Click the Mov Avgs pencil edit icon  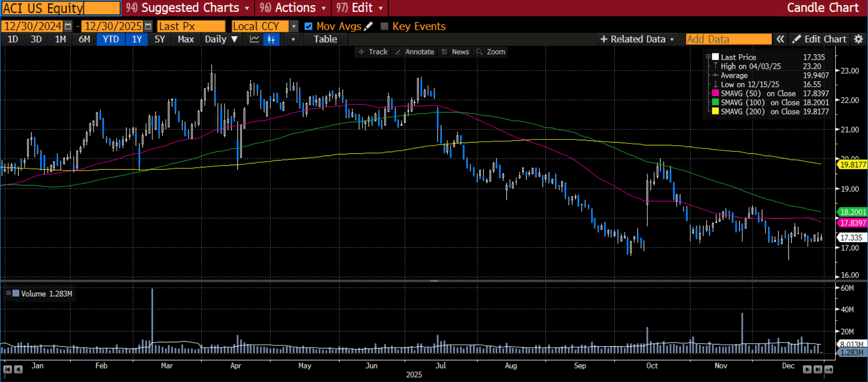(x=368, y=26)
